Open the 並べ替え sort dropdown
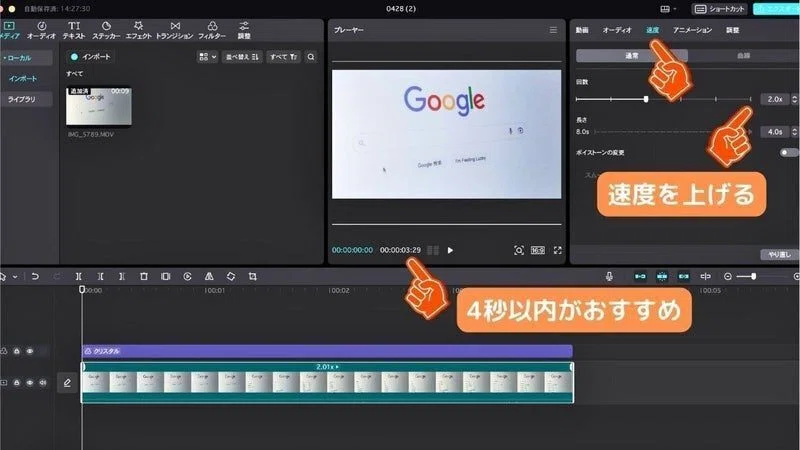Viewport: 800px width, 450px height. (x=242, y=57)
